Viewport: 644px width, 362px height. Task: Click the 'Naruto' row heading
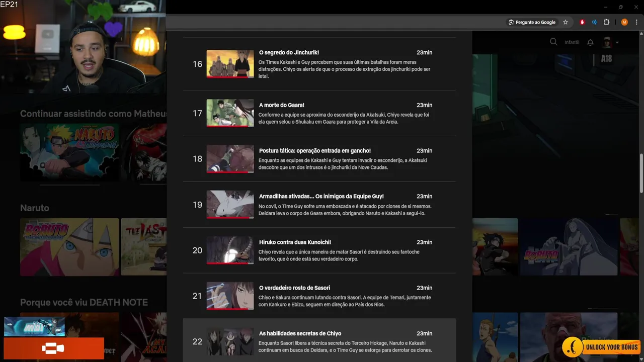click(x=35, y=208)
